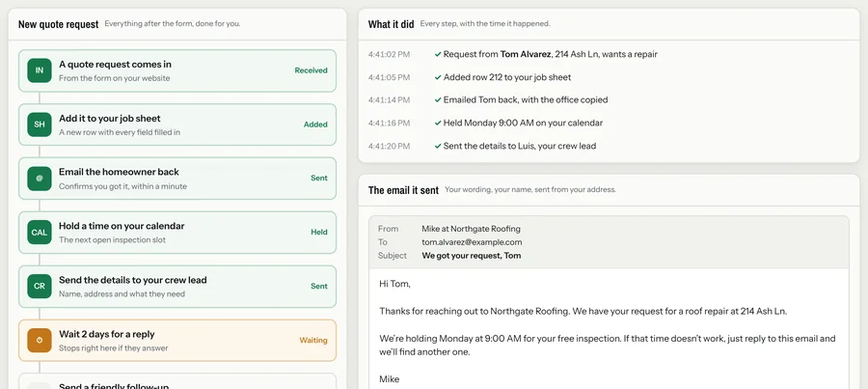The image size is (868, 389).
Task: Click the checkmark beside Added row 212
Action: (438, 77)
